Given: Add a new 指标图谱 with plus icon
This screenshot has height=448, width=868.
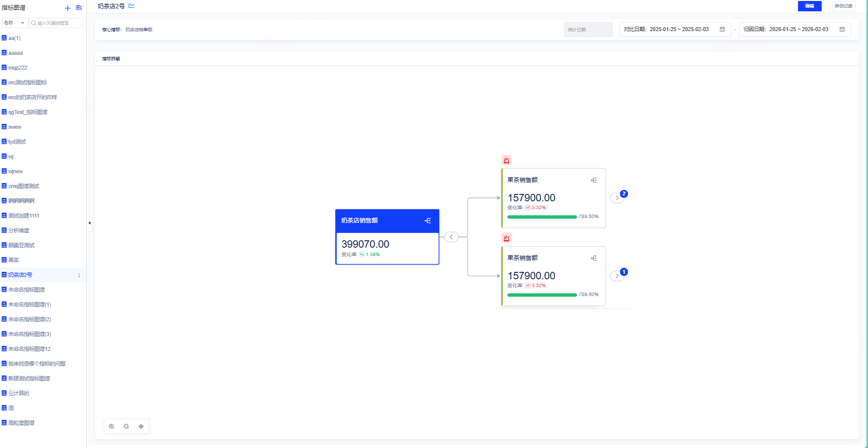Looking at the screenshot, I should tap(68, 8).
